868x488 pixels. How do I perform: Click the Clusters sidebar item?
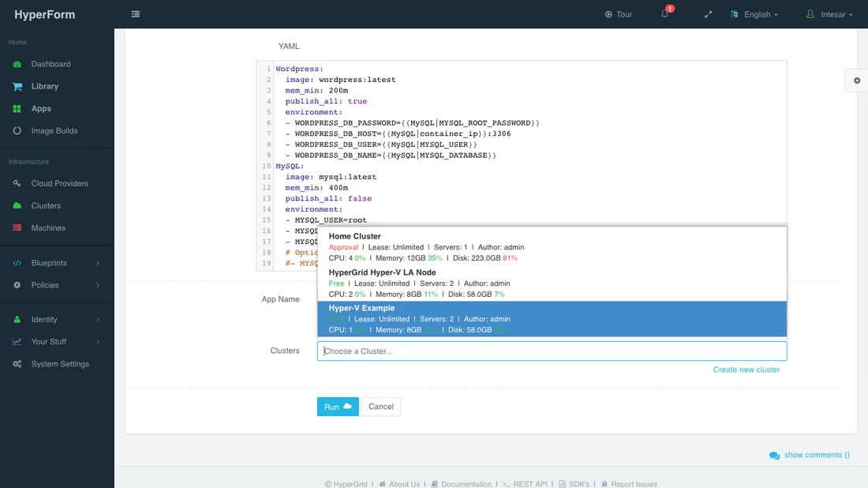coord(46,205)
